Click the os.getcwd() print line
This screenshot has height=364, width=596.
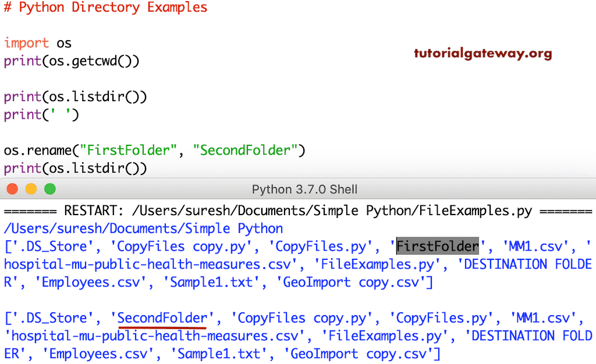[x=70, y=60]
